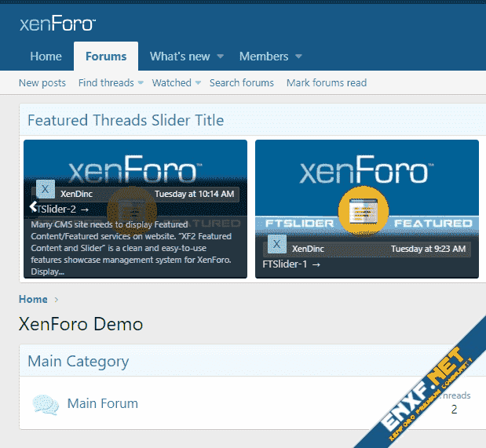Image resolution: width=486 pixels, height=448 pixels.
Task: Click Mark forums read
Action: 327,83
